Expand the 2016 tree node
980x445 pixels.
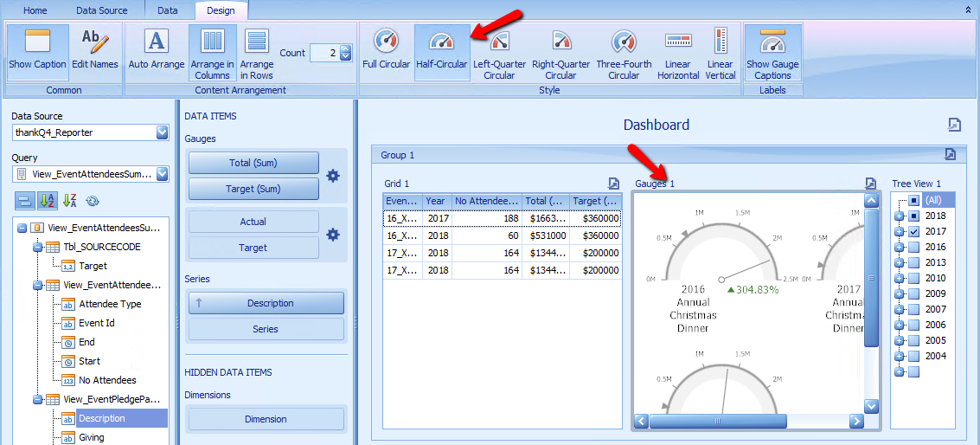click(x=900, y=248)
